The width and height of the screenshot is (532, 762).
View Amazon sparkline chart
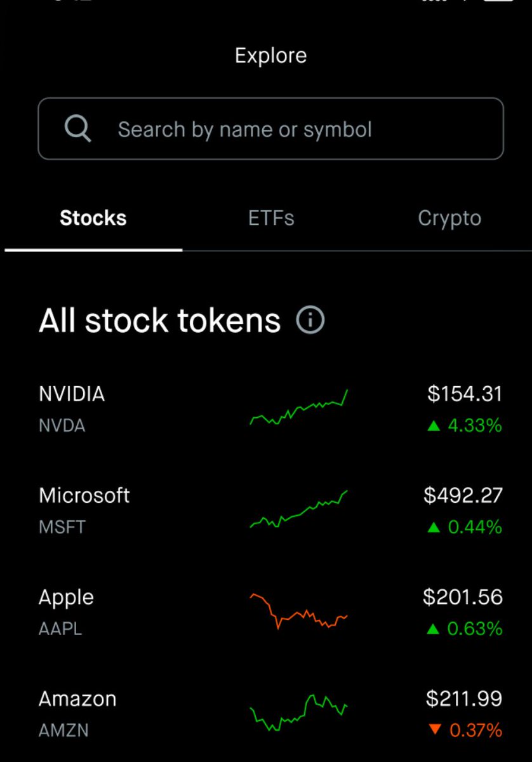pos(299,712)
